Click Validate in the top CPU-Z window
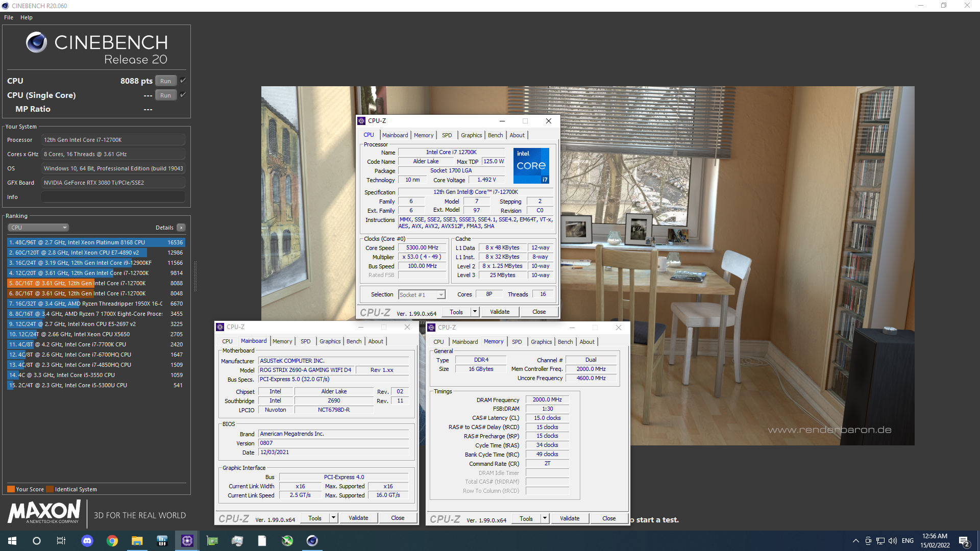 pos(500,312)
